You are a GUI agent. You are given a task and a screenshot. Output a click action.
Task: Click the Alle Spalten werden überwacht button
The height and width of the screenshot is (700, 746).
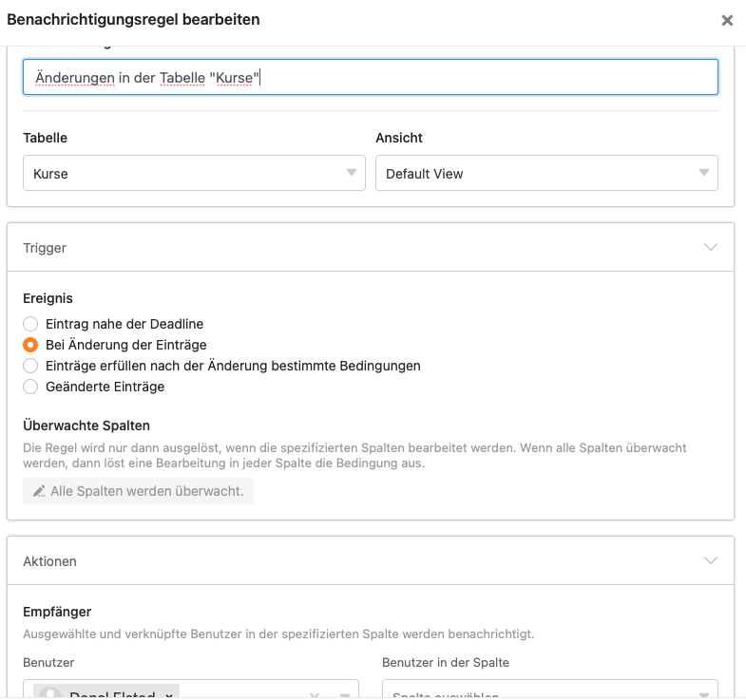pyautogui.click(x=139, y=491)
